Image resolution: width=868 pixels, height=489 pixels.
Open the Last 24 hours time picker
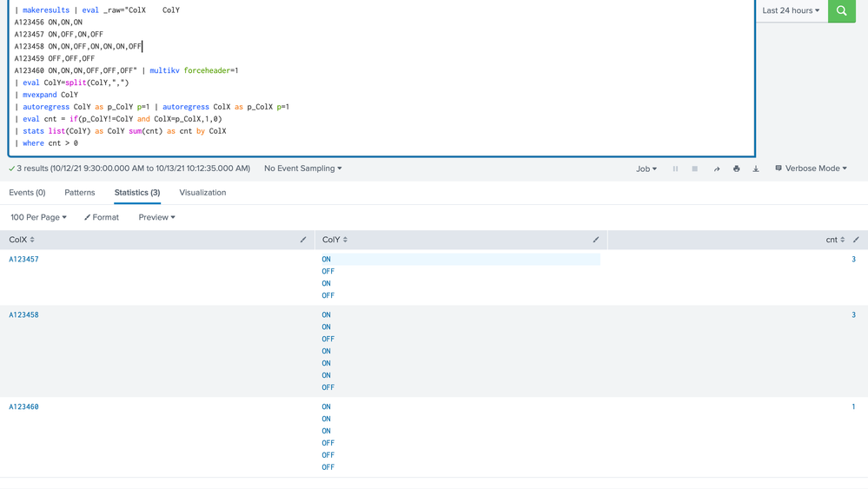[x=791, y=11]
